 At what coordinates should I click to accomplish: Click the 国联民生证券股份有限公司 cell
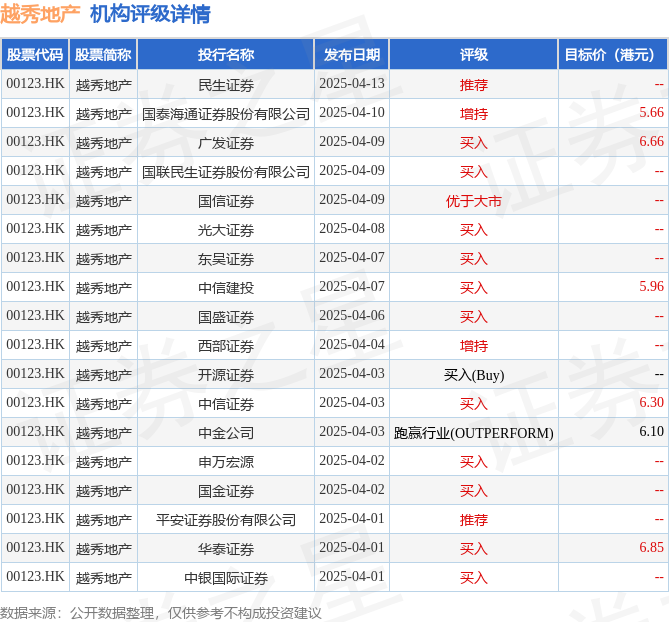click(226, 172)
